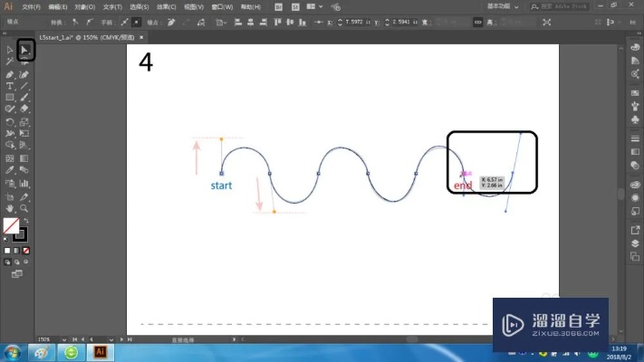Set paint mode to None
Image resolution: width=644 pixels, height=362 pixels.
[x=26, y=251]
